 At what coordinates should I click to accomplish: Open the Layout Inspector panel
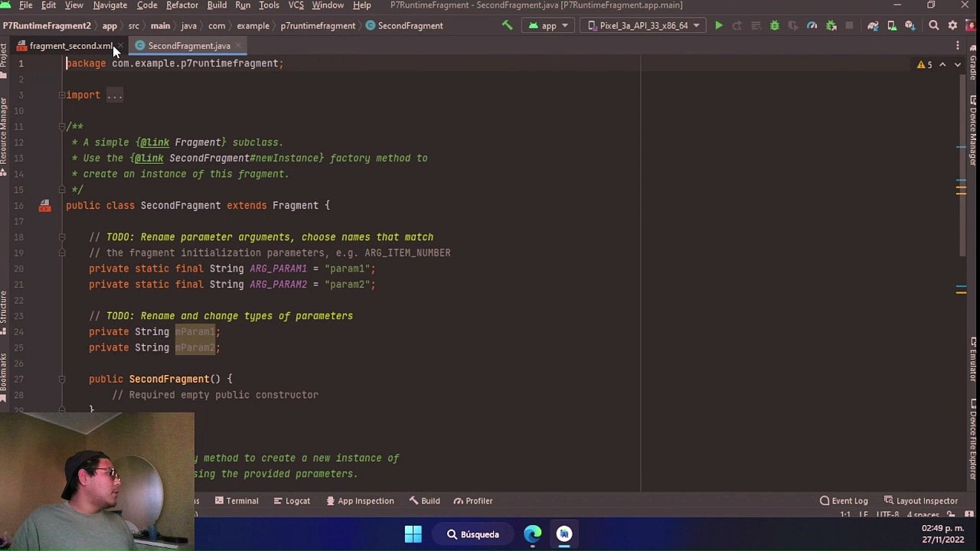pyautogui.click(x=920, y=500)
